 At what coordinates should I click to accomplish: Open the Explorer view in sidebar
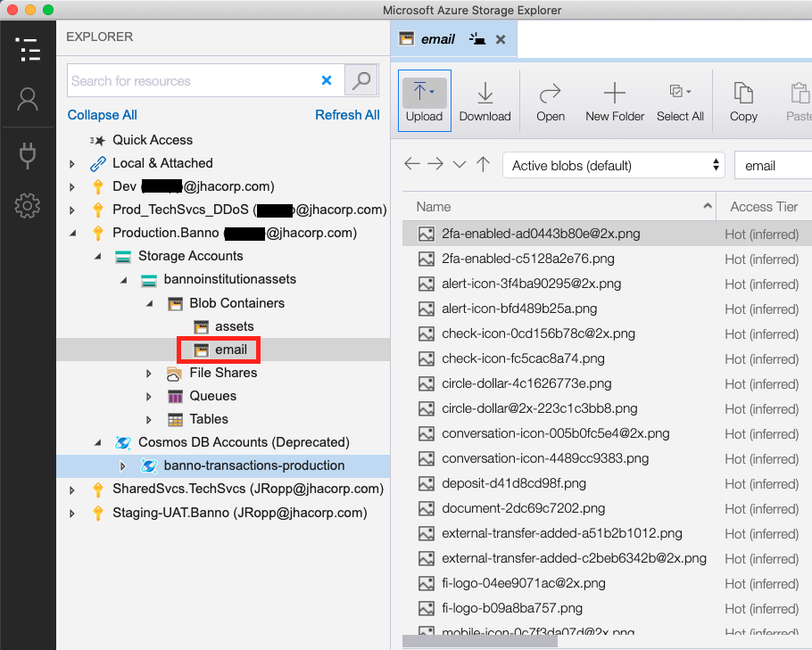coord(28,49)
